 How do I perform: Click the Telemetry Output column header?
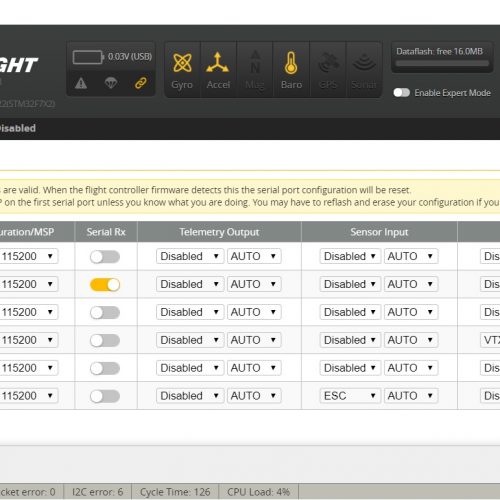pos(219,232)
